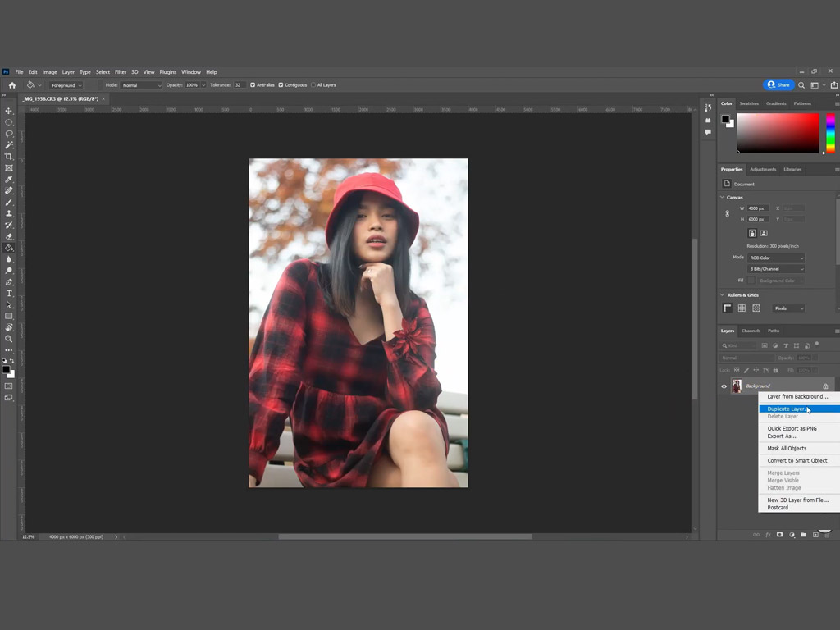Viewport: 840px width, 630px height.
Task: Uncheck the Contiguous option
Action: 281,85
